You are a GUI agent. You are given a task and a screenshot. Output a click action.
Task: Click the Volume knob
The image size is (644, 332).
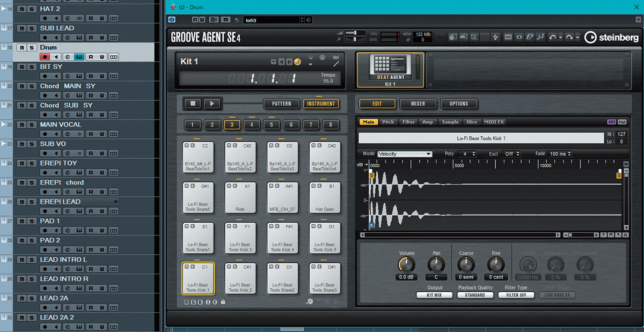click(406, 264)
